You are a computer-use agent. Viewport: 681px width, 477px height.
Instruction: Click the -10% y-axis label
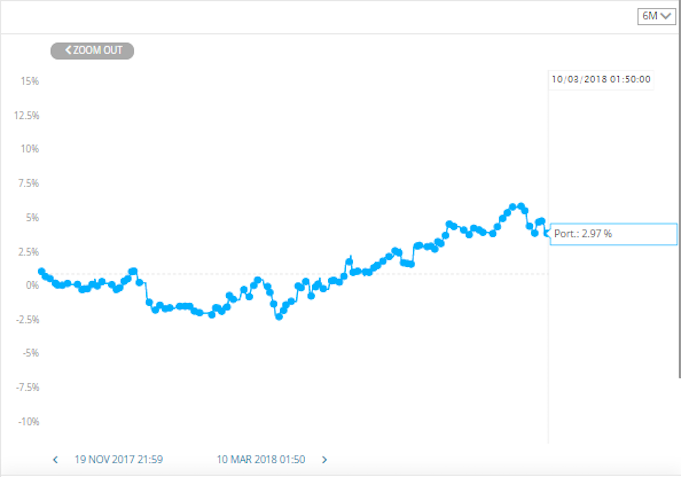pyautogui.click(x=29, y=421)
